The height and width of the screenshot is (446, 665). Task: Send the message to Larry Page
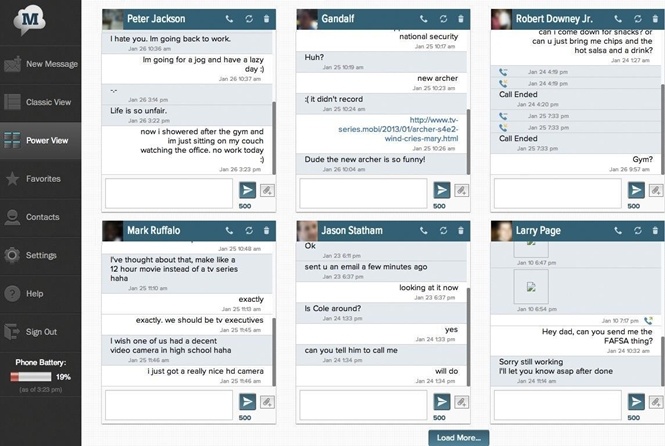coord(635,402)
